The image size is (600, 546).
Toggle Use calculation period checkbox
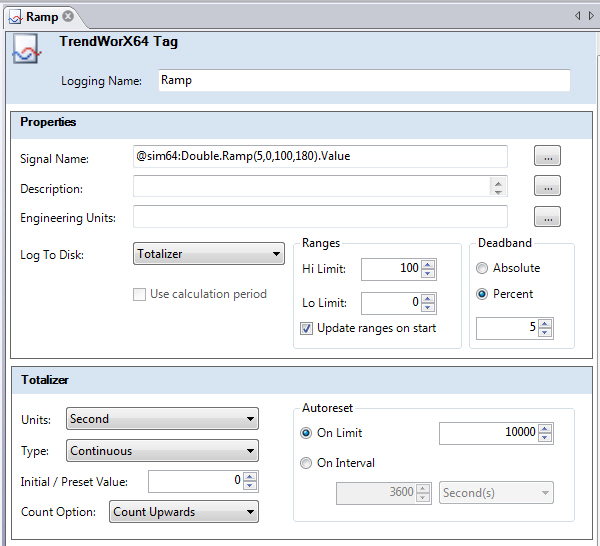[x=139, y=295]
